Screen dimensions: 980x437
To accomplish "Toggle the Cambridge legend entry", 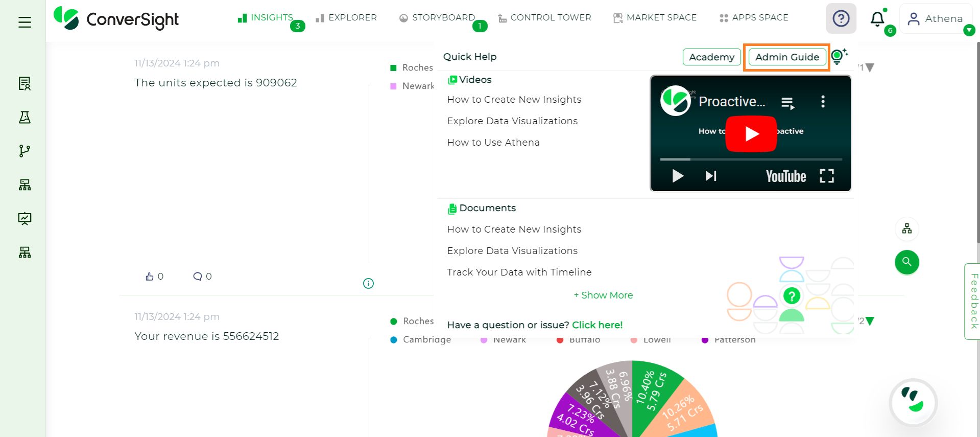I will [x=421, y=339].
